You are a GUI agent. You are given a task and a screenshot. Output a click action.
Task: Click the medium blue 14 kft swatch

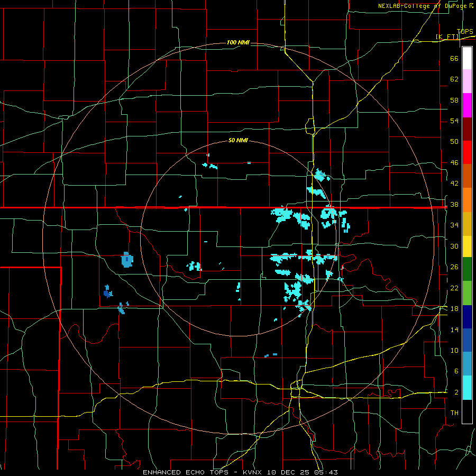click(467, 340)
